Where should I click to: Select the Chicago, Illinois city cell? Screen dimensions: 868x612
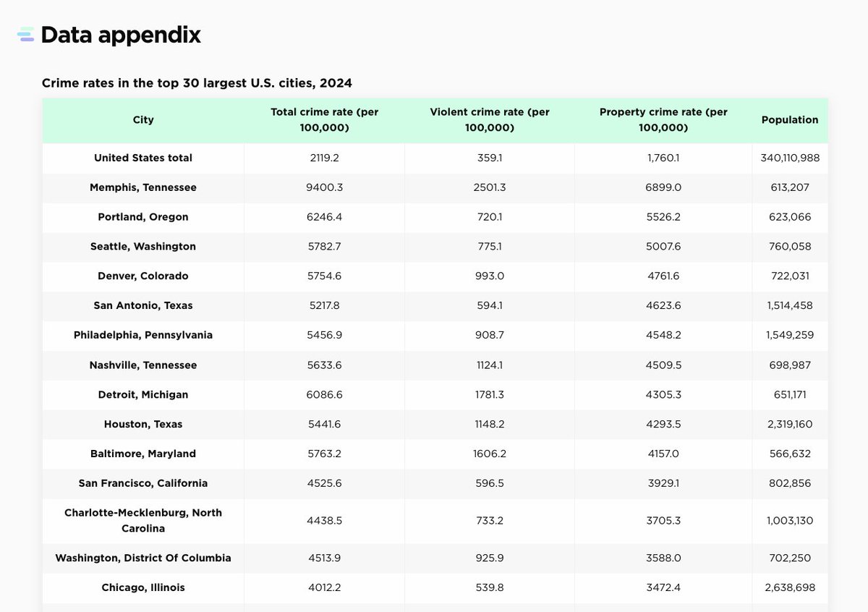coord(143,588)
